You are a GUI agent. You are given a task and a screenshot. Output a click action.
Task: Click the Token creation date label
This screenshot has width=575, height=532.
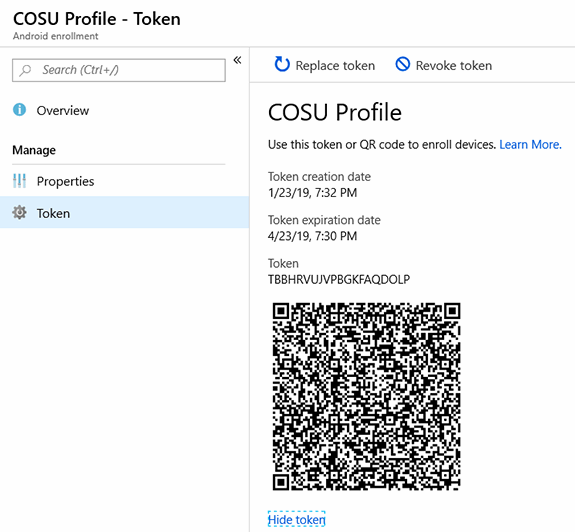click(319, 177)
